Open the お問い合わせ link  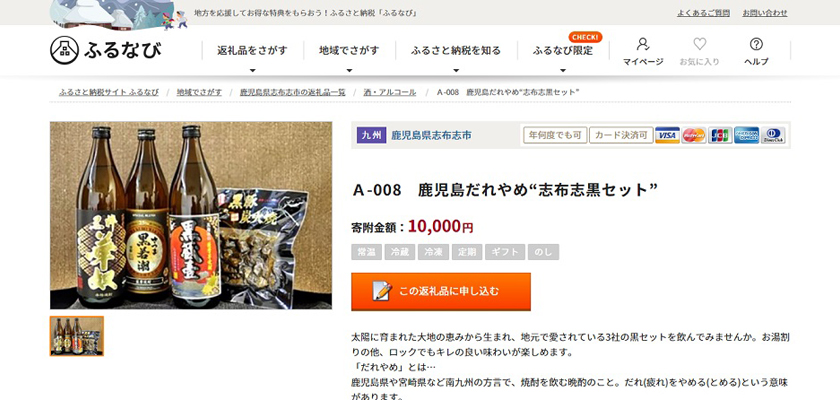[x=764, y=13]
